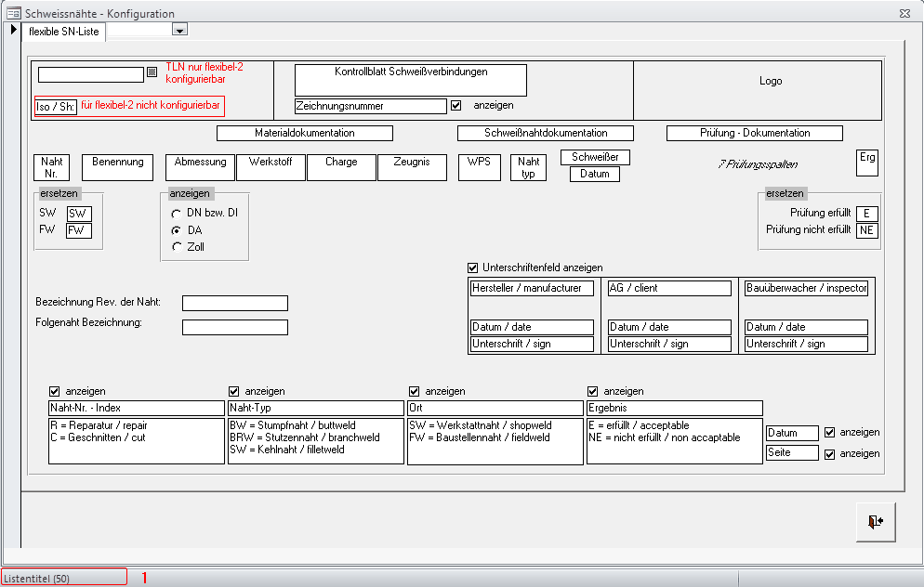This screenshot has width=924, height=587.
Task: Click the exit door icon button
Action: click(x=874, y=522)
